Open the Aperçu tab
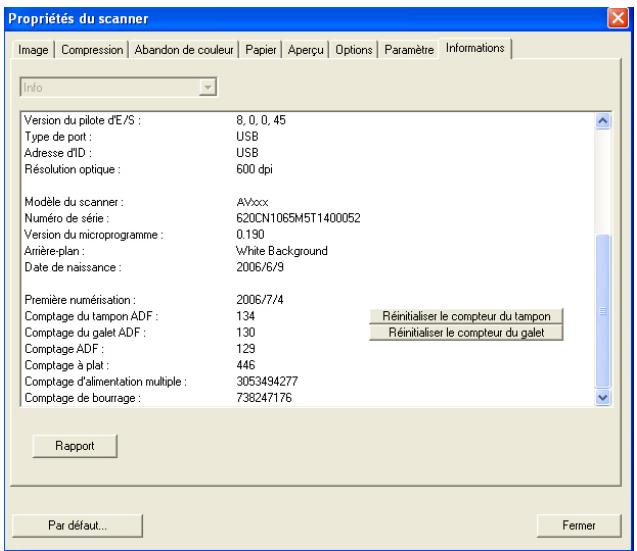 click(x=306, y=50)
